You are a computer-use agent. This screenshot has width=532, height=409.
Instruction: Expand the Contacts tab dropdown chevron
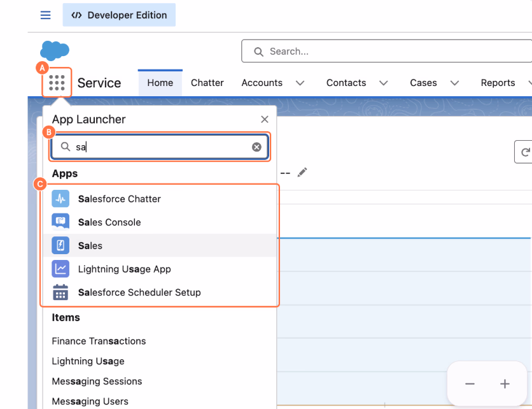coord(383,83)
